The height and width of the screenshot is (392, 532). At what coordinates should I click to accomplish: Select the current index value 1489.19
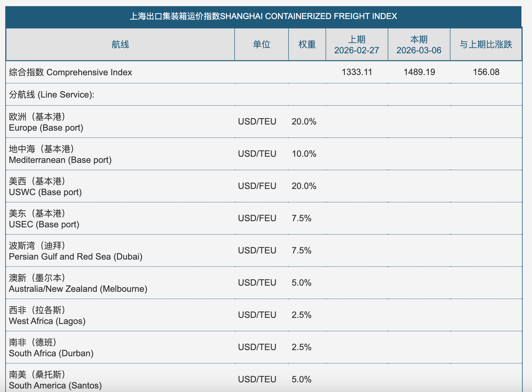(x=419, y=72)
